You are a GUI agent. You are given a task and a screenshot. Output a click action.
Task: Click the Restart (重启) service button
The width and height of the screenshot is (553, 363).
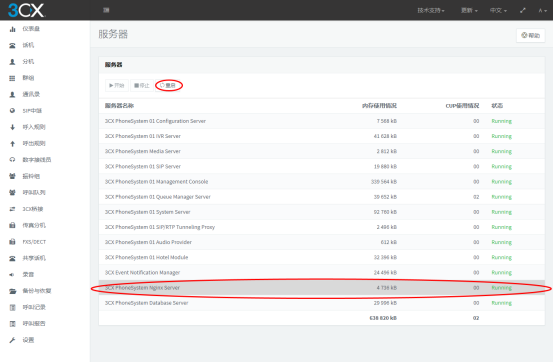click(x=168, y=85)
